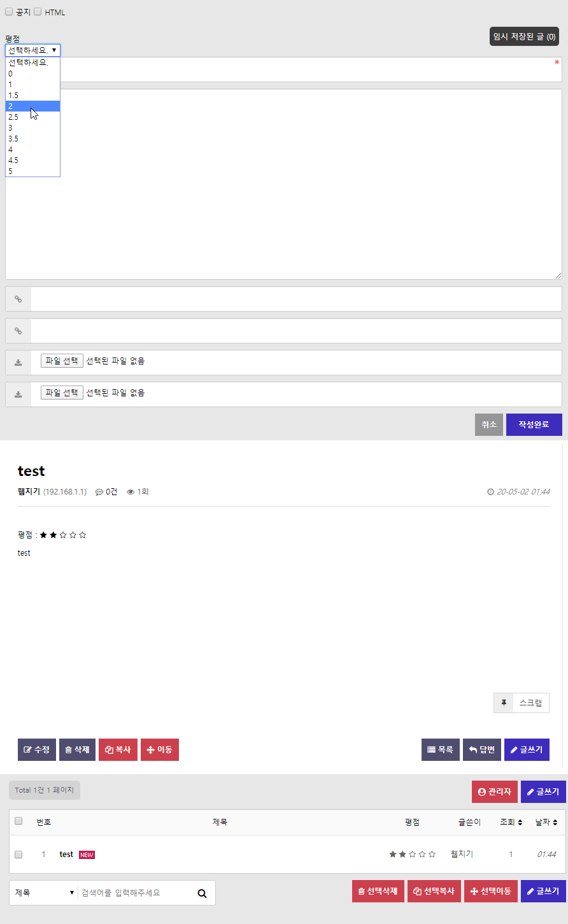Sort list by 조회 arrows
The height and width of the screenshot is (924, 568).
(x=520, y=822)
